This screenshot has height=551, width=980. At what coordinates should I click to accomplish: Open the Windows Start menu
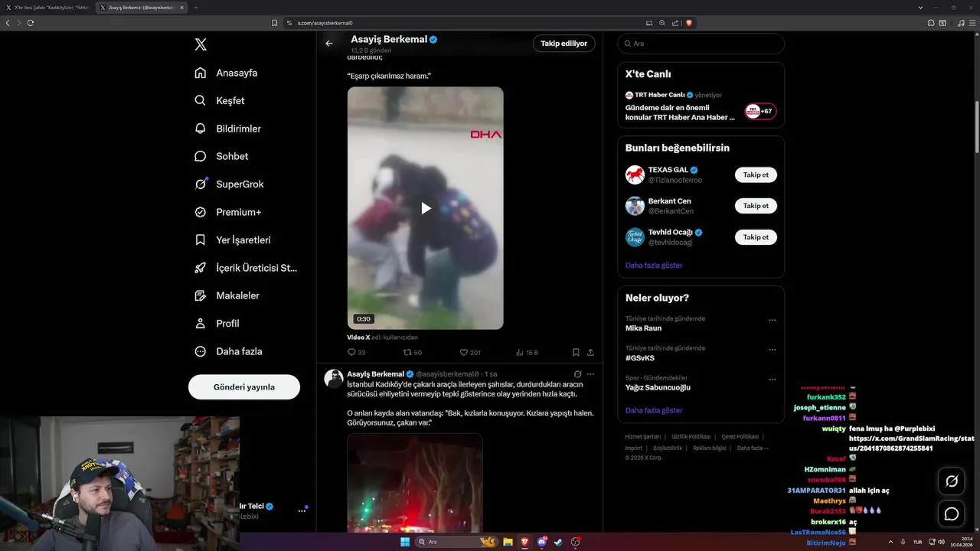pyautogui.click(x=405, y=542)
